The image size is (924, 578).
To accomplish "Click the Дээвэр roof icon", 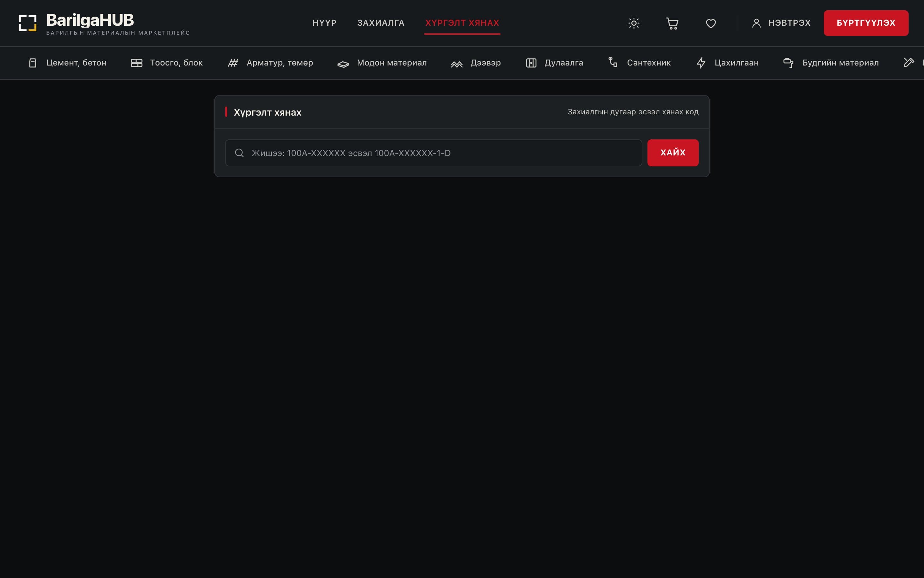I will point(457,64).
